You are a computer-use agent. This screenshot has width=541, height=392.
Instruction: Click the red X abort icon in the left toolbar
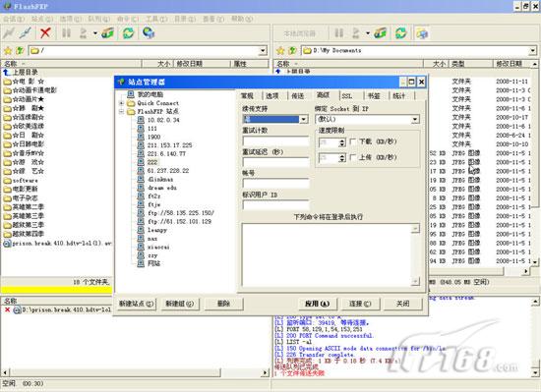[x=45, y=33]
